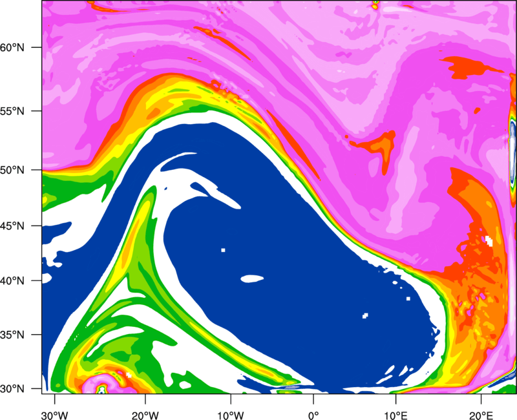Click the 40°N latitude label
The width and height of the screenshot is (517, 420).
coord(12,281)
